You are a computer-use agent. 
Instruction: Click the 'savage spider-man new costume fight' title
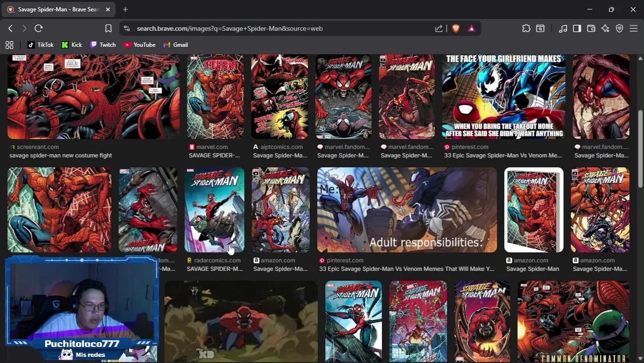(60, 155)
